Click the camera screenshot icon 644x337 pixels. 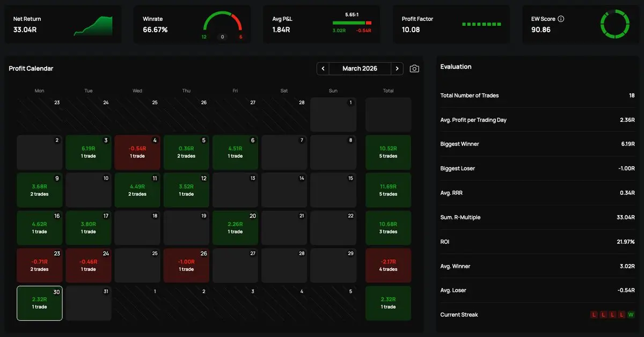(x=414, y=69)
